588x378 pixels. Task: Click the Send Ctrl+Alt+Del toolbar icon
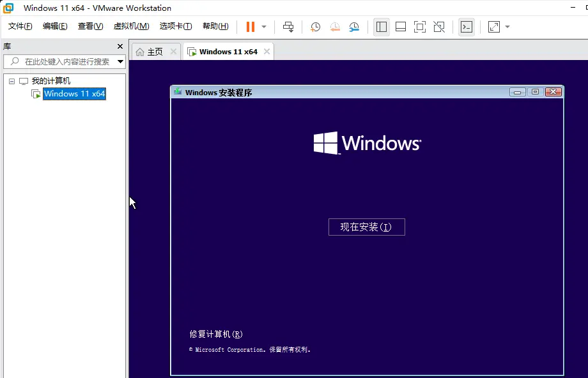click(x=289, y=27)
